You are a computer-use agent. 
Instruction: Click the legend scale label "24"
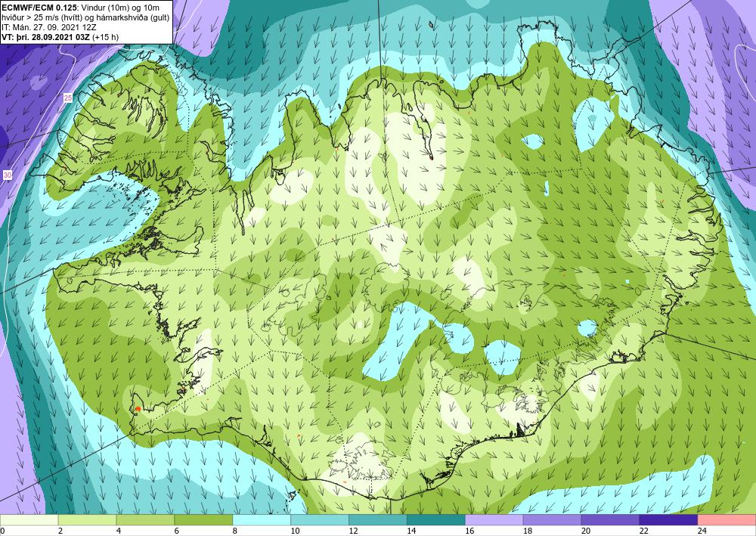click(702, 531)
